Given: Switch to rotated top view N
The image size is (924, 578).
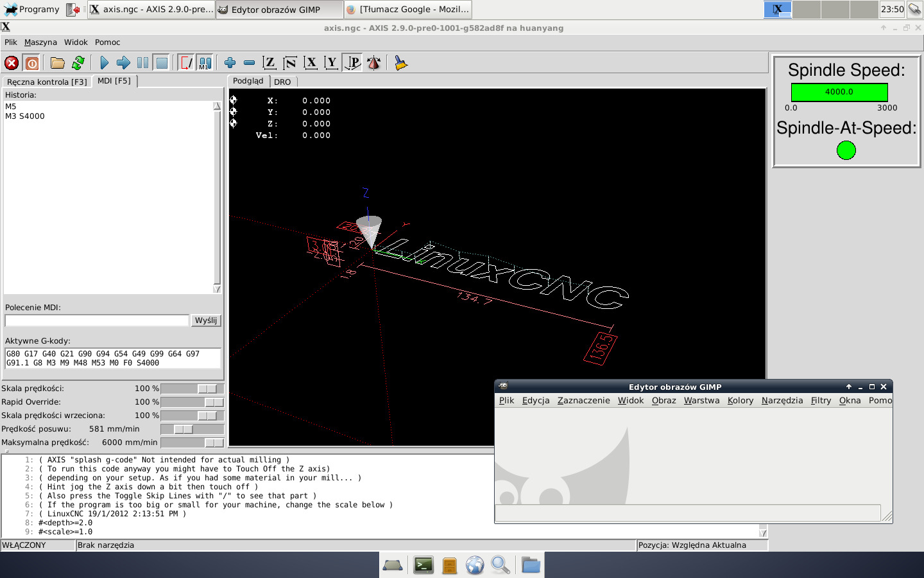Looking at the screenshot, I should click(290, 63).
